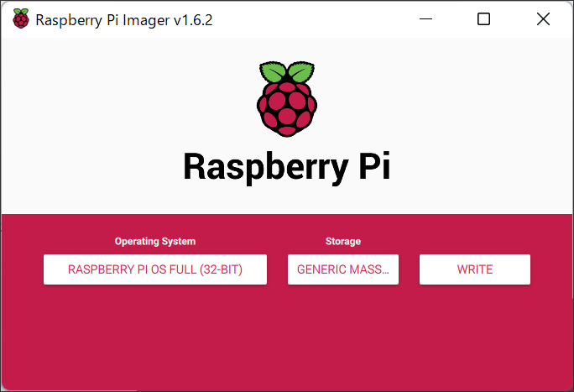Click the "Operating System" label
Screen dimensions: 574x392
[x=155, y=241]
